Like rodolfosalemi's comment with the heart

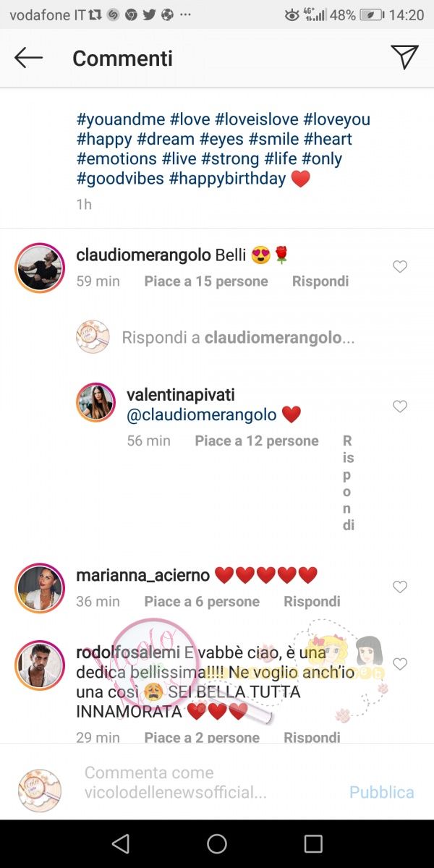click(400, 663)
